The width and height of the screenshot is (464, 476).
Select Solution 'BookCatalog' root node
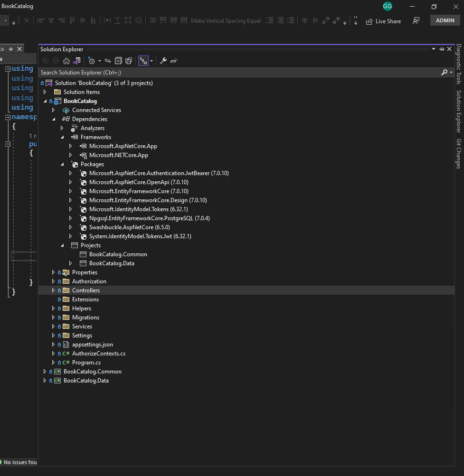coord(104,83)
